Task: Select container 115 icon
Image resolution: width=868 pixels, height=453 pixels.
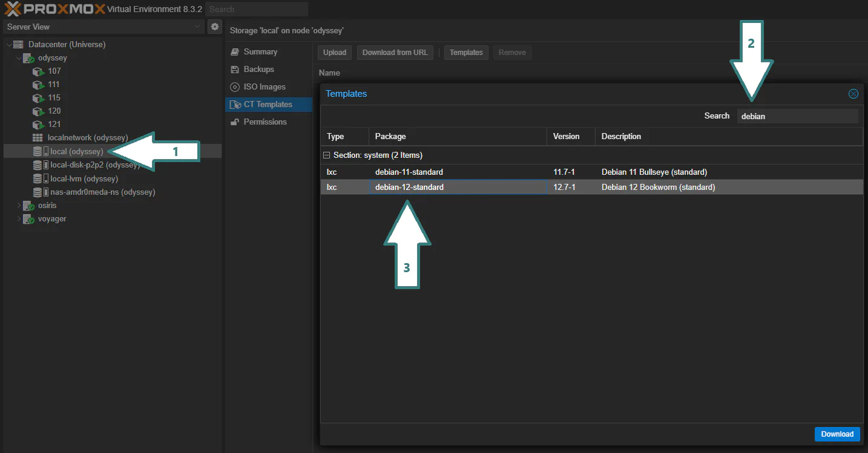Action: [39, 98]
